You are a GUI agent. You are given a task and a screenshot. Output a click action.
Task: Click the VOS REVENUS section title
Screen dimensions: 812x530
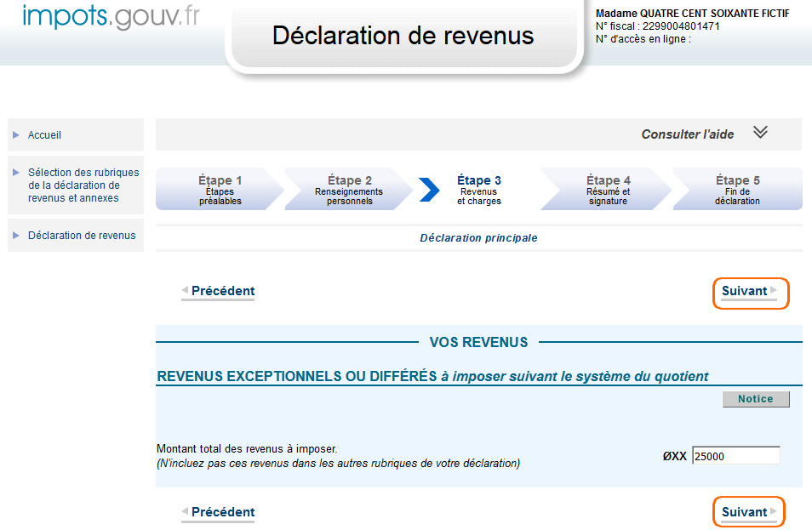(478, 342)
